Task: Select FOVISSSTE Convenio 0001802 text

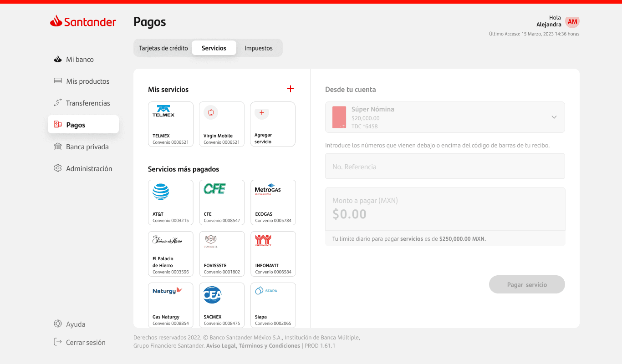Action: (x=222, y=272)
